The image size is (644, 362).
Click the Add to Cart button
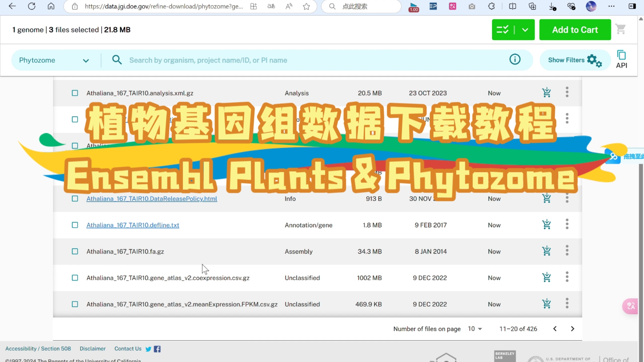click(575, 30)
